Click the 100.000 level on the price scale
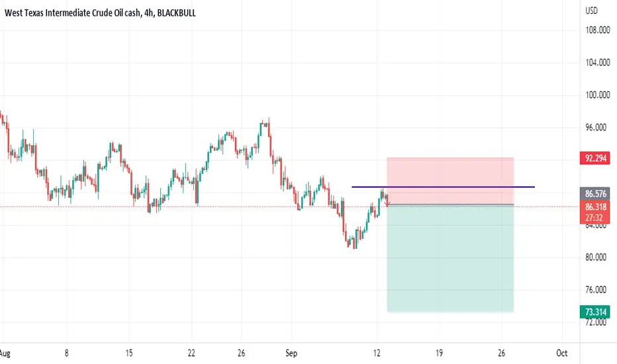 point(597,95)
